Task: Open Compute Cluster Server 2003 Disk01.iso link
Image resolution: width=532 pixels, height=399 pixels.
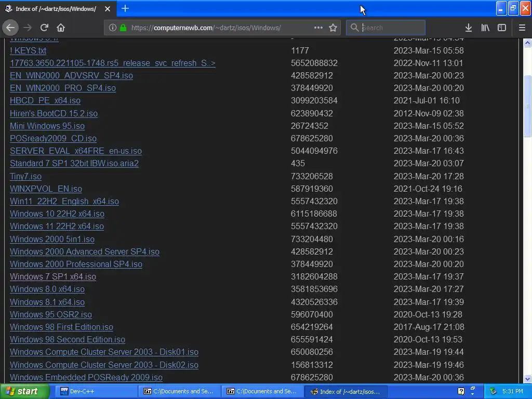Action: pyautogui.click(x=104, y=352)
